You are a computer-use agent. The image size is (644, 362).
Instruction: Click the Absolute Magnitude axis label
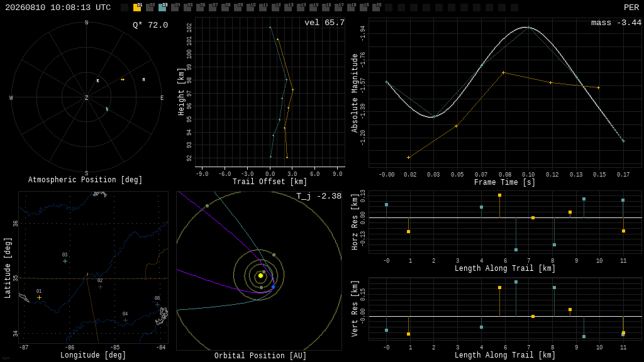[x=355, y=93]
